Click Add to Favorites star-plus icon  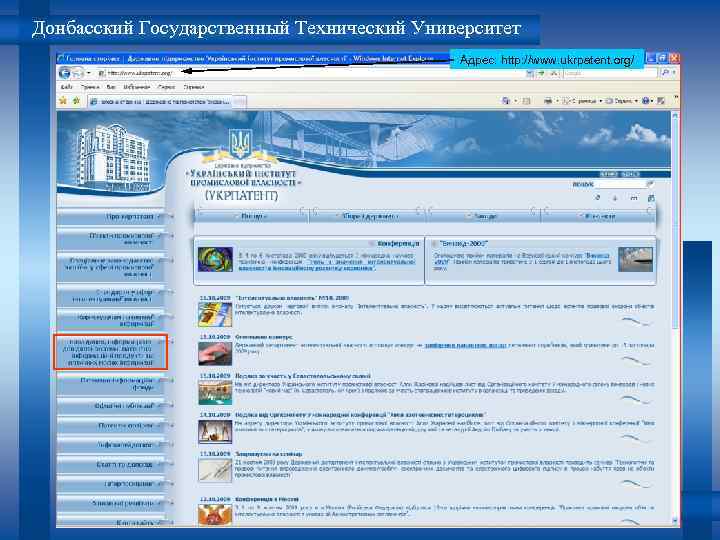(76, 101)
